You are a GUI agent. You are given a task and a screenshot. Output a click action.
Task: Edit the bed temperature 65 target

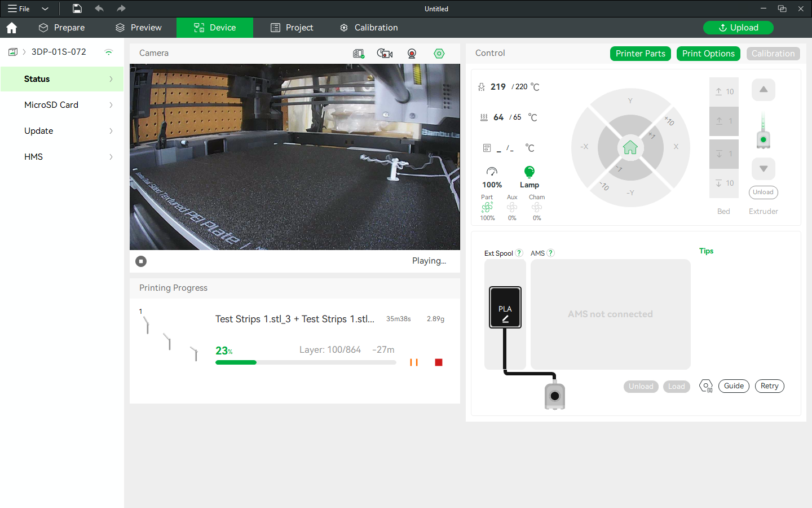[x=517, y=117]
